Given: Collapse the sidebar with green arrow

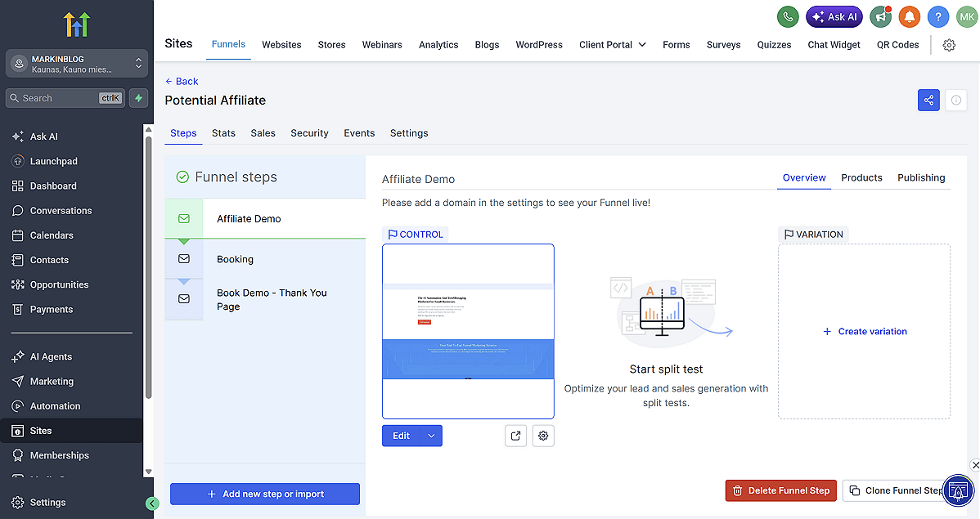Looking at the screenshot, I should point(152,503).
